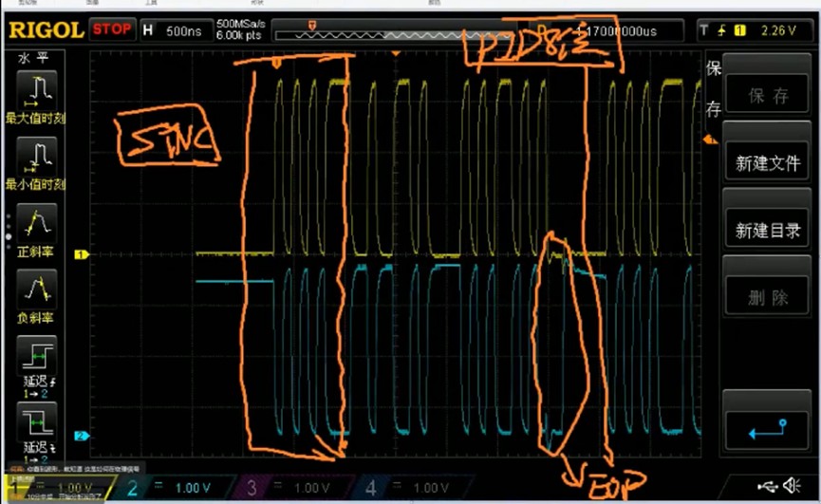This screenshot has width=821, height=504.
Task: Click the speaker sound icon
Action: coord(791,487)
